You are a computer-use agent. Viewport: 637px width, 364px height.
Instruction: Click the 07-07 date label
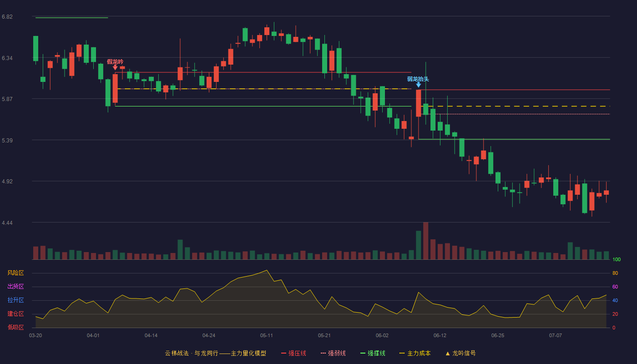tap(556, 335)
